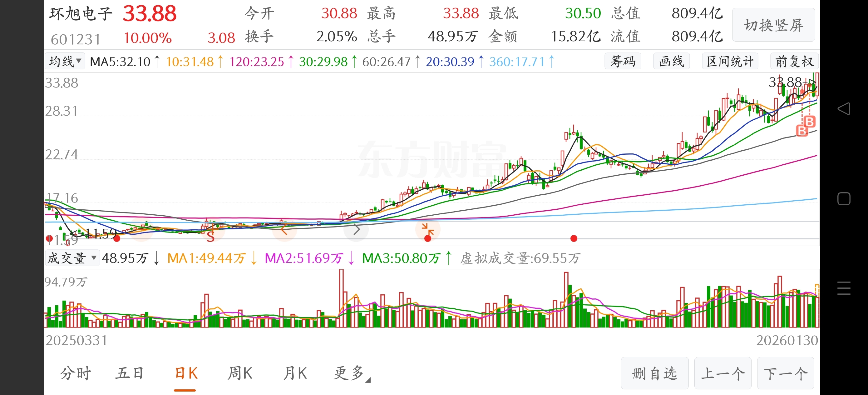Click the right arrow chart scroll icon

click(x=356, y=230)
